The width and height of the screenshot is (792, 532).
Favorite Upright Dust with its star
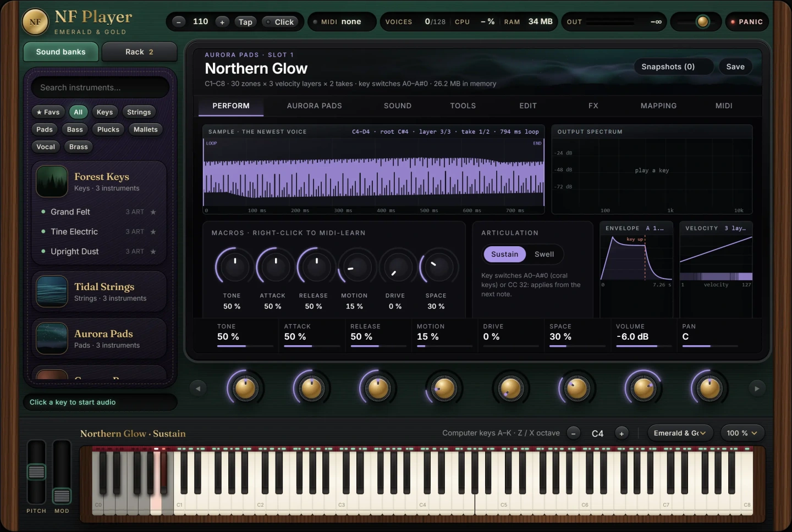coord(153,252)
